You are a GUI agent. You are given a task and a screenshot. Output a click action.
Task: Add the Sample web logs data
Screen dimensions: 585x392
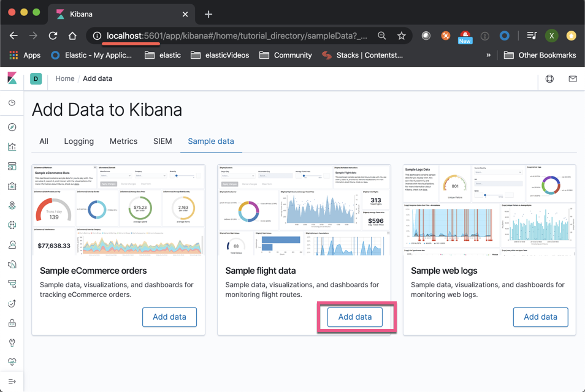540,317
